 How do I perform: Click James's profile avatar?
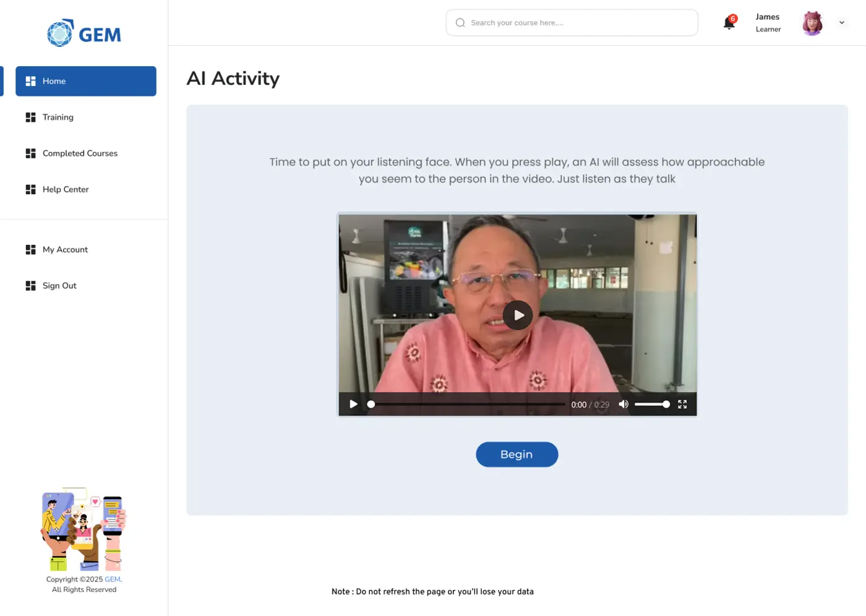(x=812, y=23)
